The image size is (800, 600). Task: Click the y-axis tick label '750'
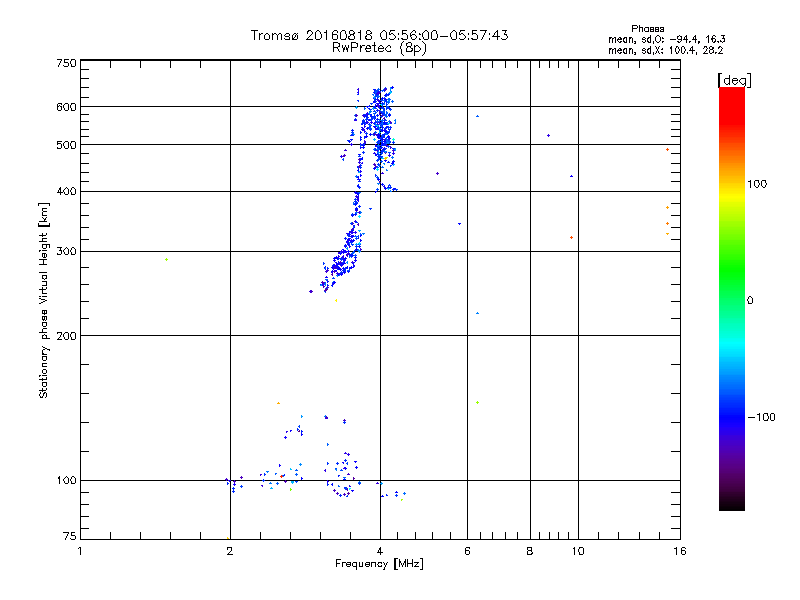[x=66, y=63]
